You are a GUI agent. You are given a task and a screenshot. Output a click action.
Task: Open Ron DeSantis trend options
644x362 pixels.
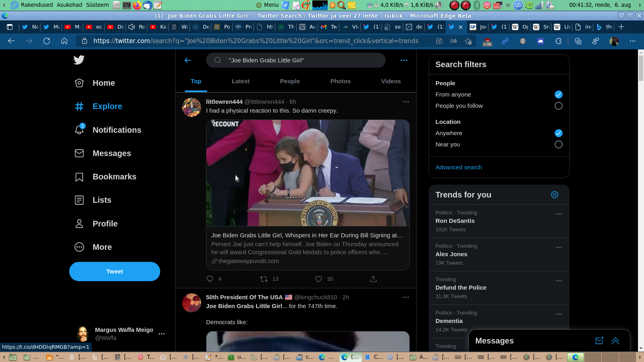coord(559,214)
